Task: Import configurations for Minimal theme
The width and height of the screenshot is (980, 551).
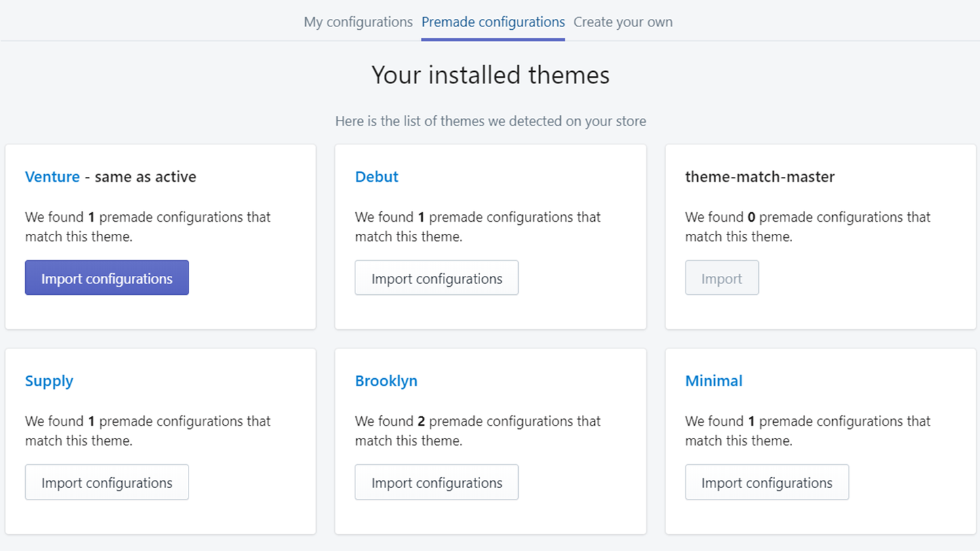Action: (x=767, y=483)
